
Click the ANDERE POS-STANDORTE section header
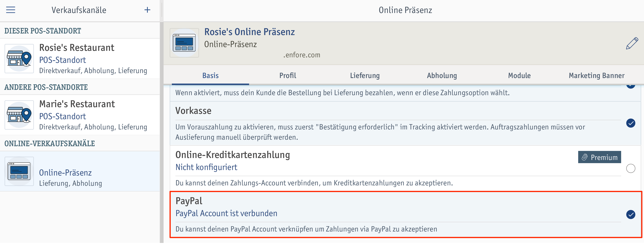(46, 87)
